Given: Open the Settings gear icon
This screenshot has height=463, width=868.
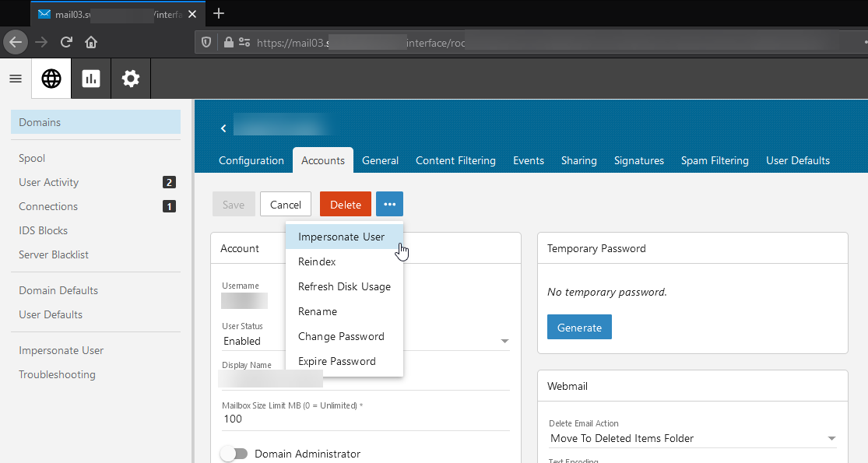Looking at the screenshot, I should tap(131, 79).
